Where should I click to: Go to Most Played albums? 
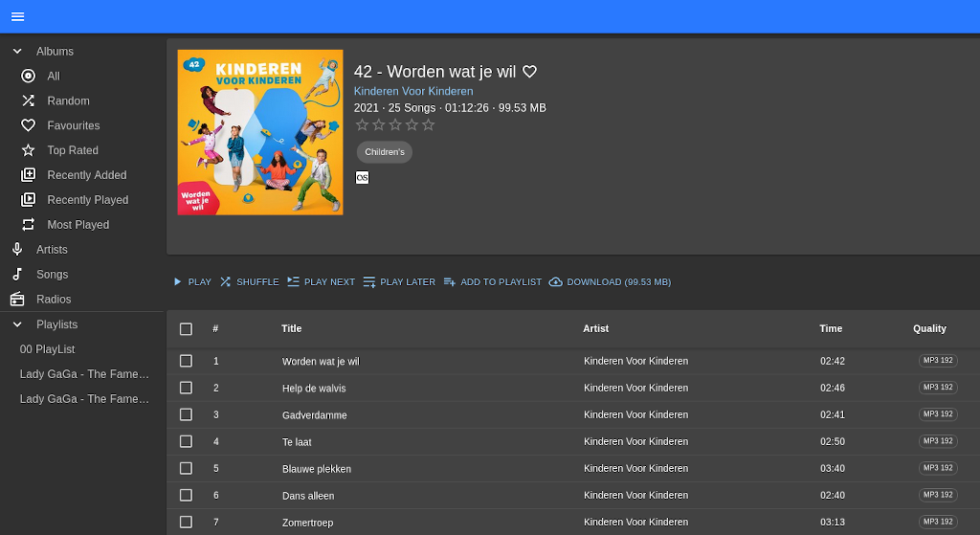78,225
